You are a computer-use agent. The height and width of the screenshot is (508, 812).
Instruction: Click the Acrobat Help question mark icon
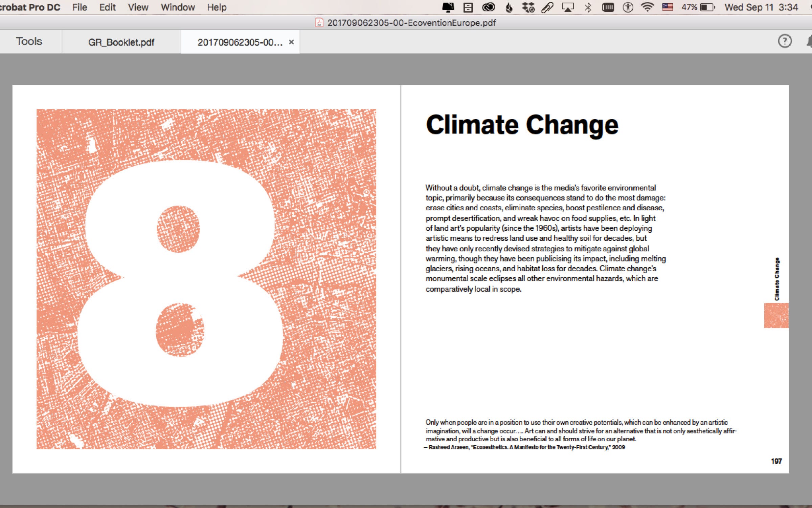[x=784, y=41]
